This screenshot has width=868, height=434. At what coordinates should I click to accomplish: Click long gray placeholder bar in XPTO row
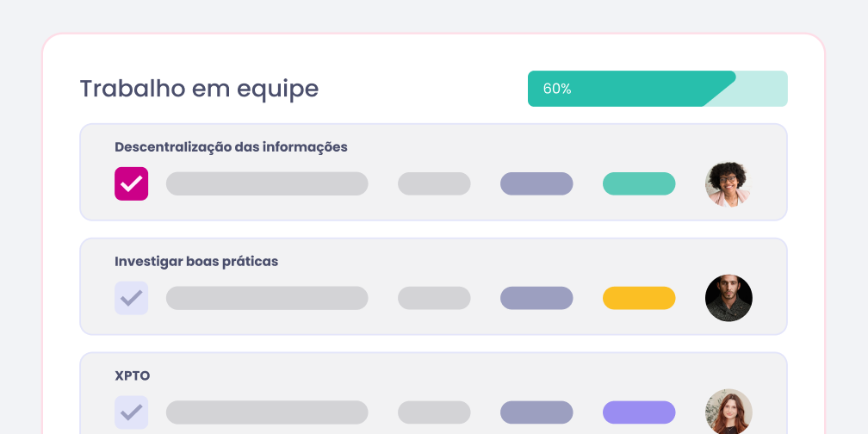pos(267,412)
